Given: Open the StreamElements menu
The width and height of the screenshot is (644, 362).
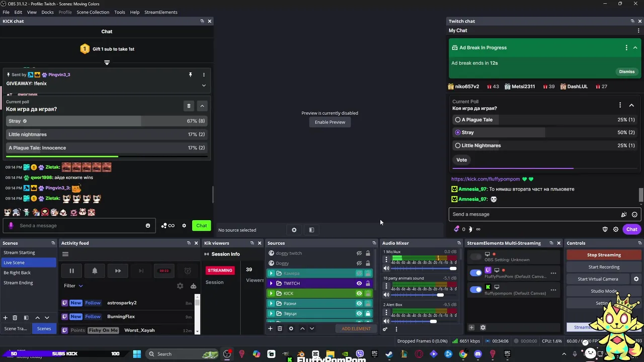Looking at the screenshot, I should point(160,12).
